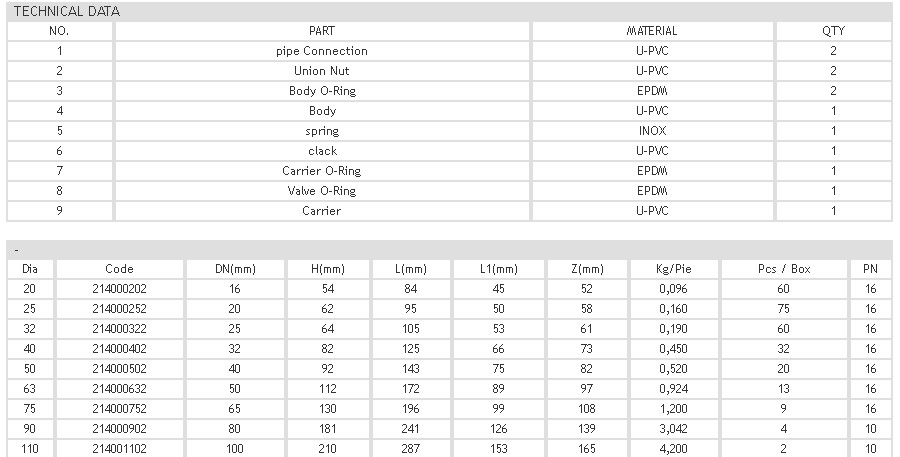900x457 pixels.
Task: Select the Union Nut row
Action: (449, 71)
